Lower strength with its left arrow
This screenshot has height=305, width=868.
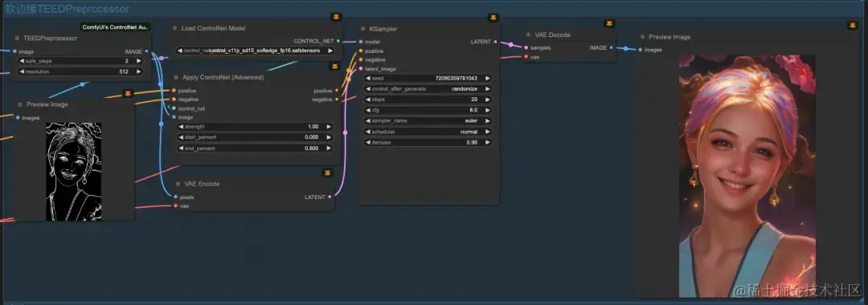click(x=181, y=127)
